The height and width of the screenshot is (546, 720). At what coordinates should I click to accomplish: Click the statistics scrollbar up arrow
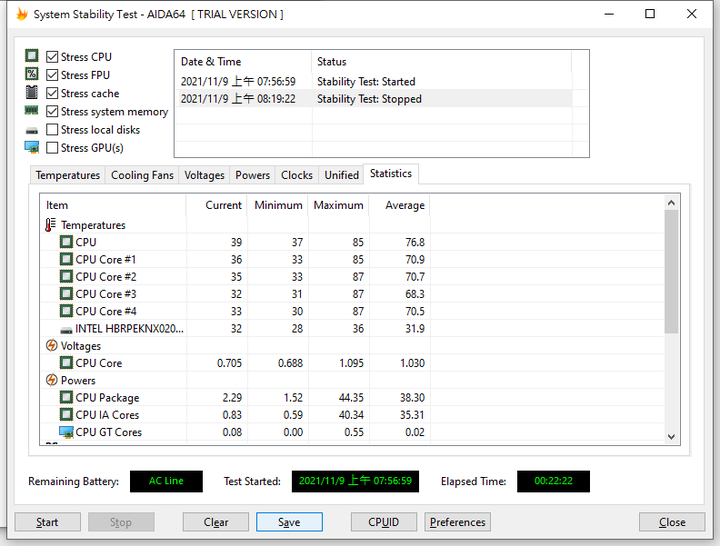click(671, 203)
